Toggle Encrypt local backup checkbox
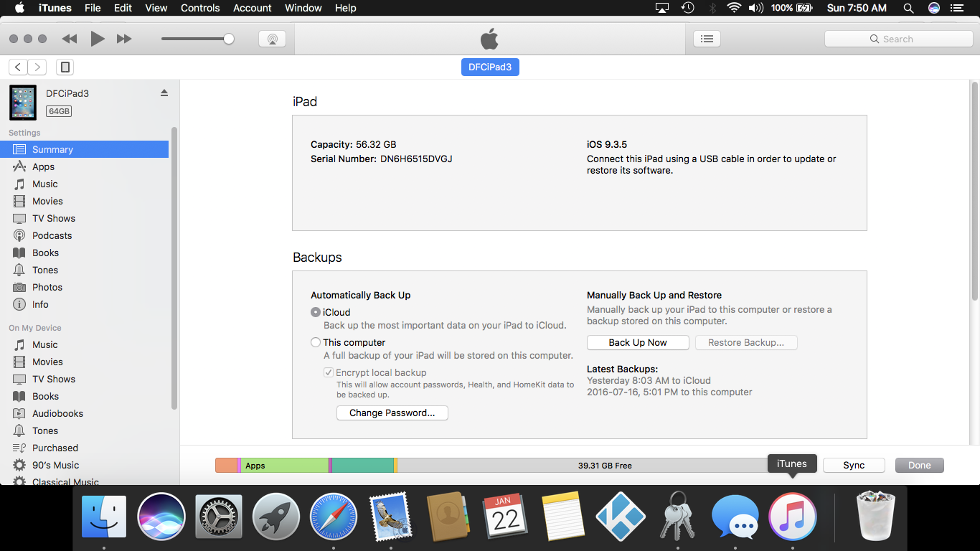The height and width of the screenshot is (551, 980). pyautogui.click(x=329, y=372)
